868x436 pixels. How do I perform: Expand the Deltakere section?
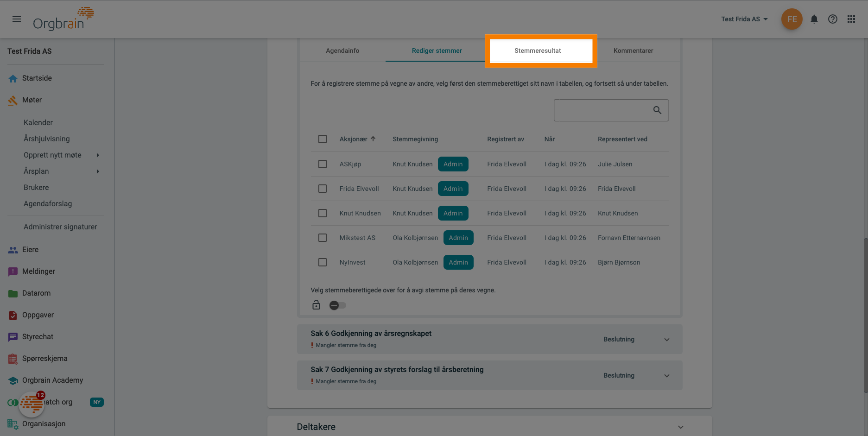680,427
